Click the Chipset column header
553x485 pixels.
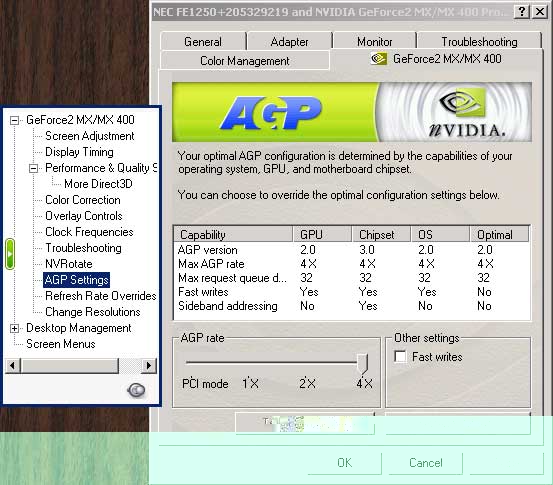click(x=381, y=235)
